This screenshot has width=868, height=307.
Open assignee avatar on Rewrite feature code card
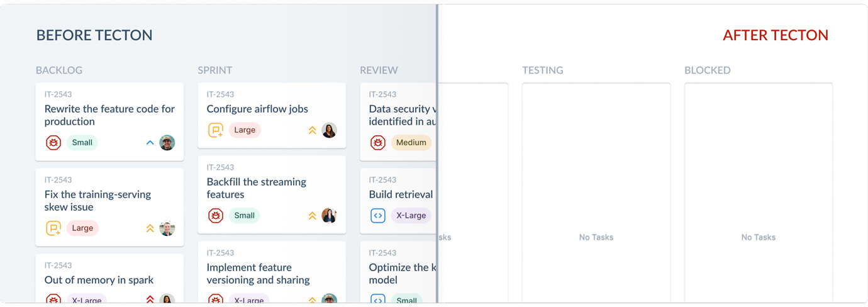[167, 143]
